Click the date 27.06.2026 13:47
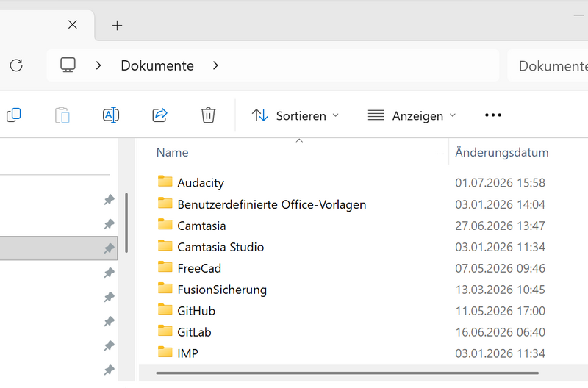Screen dimensions: 588x388 pyautogui.click(x=500, y=226)
